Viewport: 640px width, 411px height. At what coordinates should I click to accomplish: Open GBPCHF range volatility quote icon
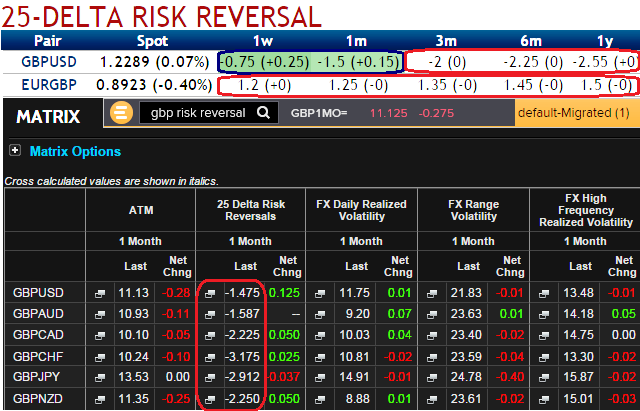click(430, 355)
